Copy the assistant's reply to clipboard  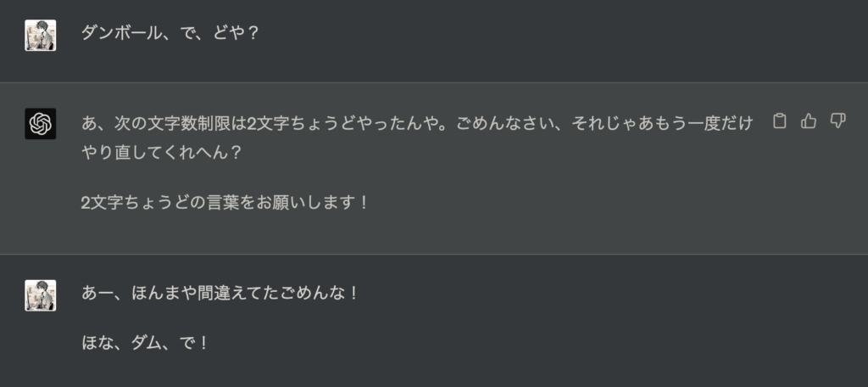[780, 121]
